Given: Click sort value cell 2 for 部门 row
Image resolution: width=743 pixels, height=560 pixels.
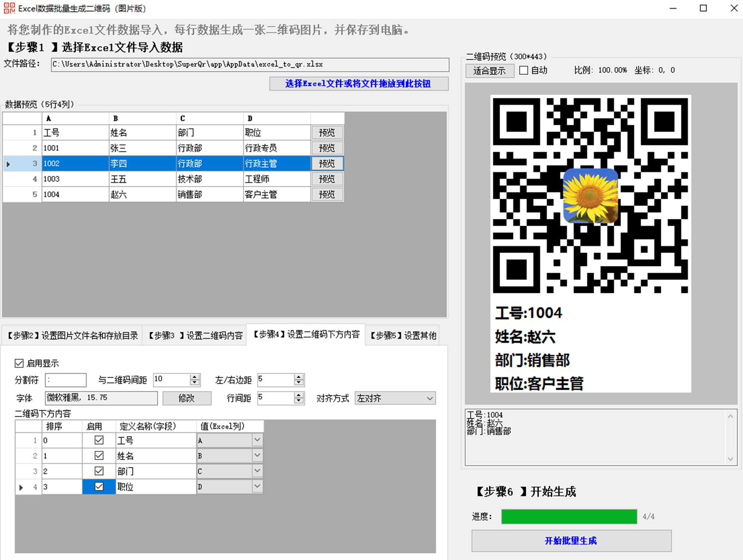Looking at the screenshot, I should [x=61, y=471].
